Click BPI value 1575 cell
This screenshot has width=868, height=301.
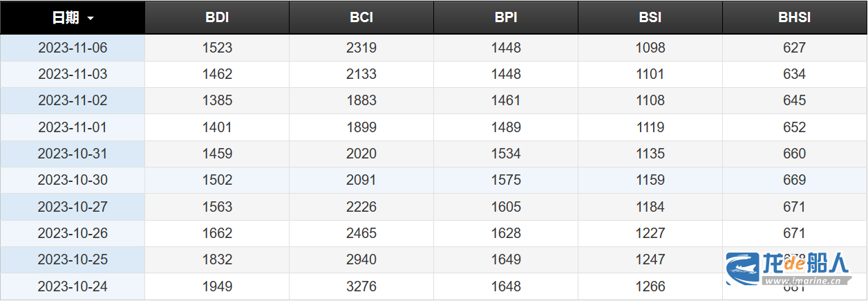click(x=506, y=180)
